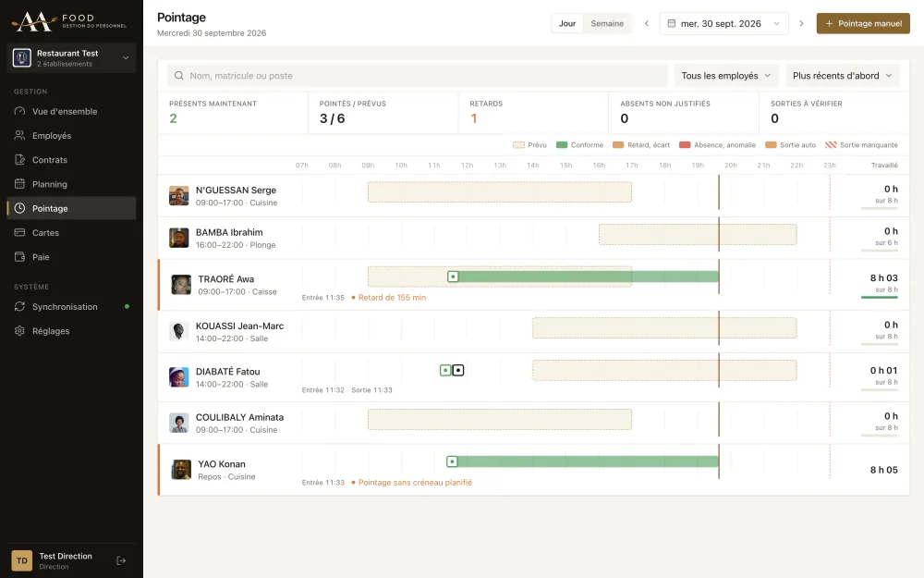Switch to the Jour view
Screen dimensions: 924x578
[567, 24]
